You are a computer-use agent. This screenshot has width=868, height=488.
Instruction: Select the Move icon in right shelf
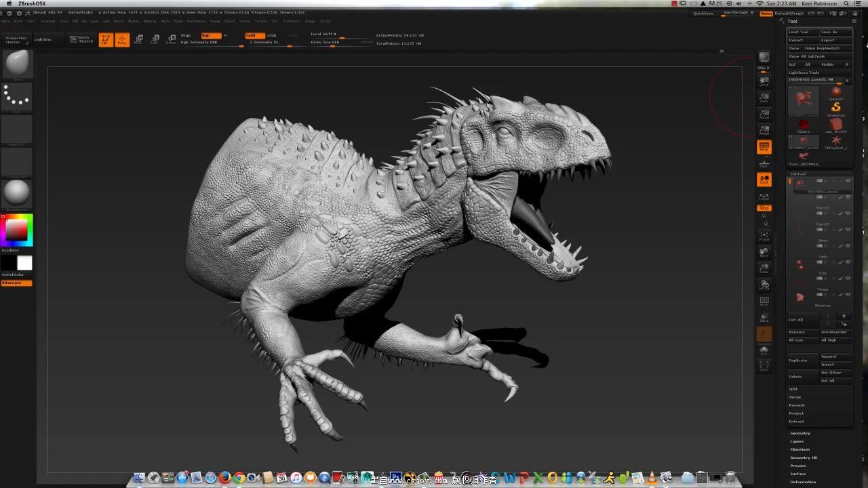pyautogui.click(x=764, y=253)
